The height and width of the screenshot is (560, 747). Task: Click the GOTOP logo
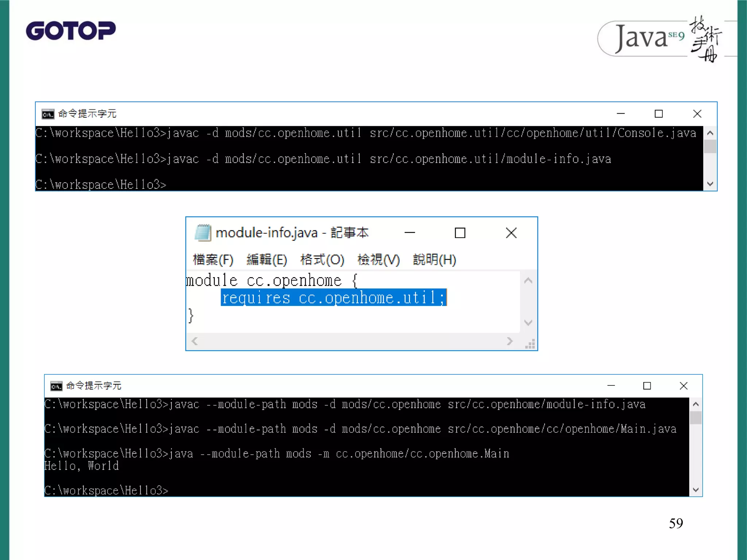click(71, 31)
